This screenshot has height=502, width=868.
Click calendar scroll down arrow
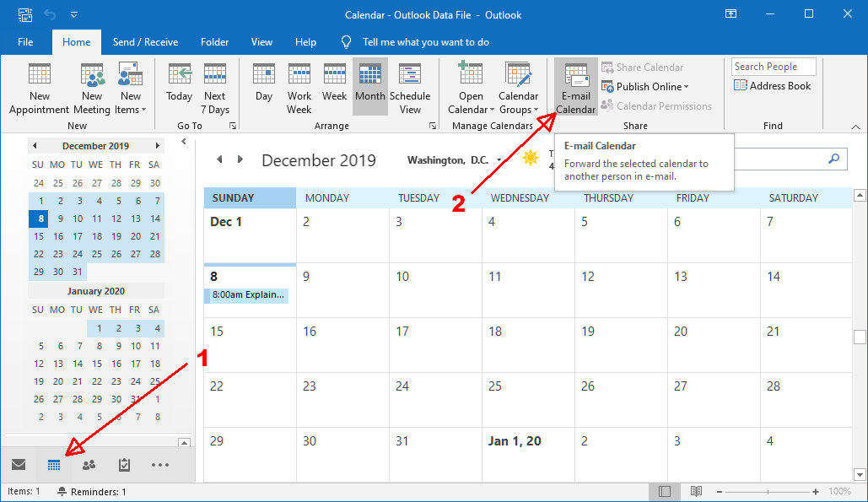pyautogui.click(x=860, y=474)
